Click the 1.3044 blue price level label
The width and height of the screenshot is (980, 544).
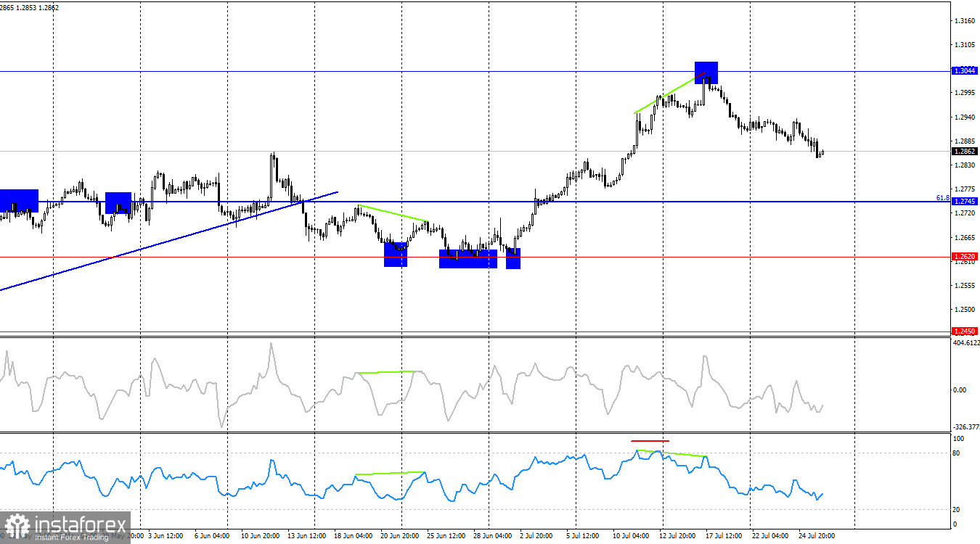pyautogui.click(x=964, y=71)
